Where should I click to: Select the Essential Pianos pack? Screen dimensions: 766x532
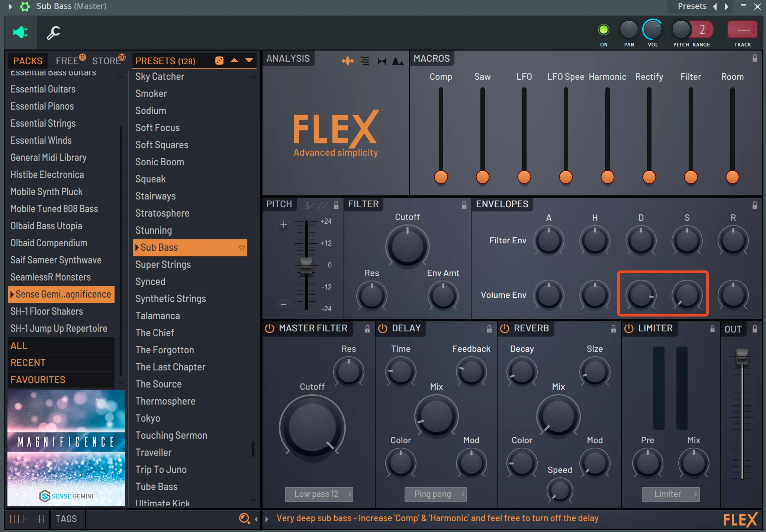click(42, 106)
